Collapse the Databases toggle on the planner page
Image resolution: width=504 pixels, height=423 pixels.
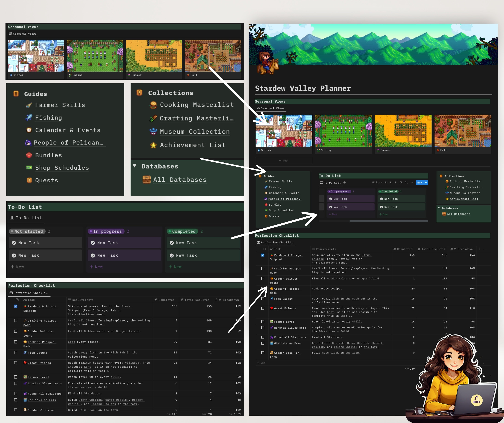click(x=439, y=208)
